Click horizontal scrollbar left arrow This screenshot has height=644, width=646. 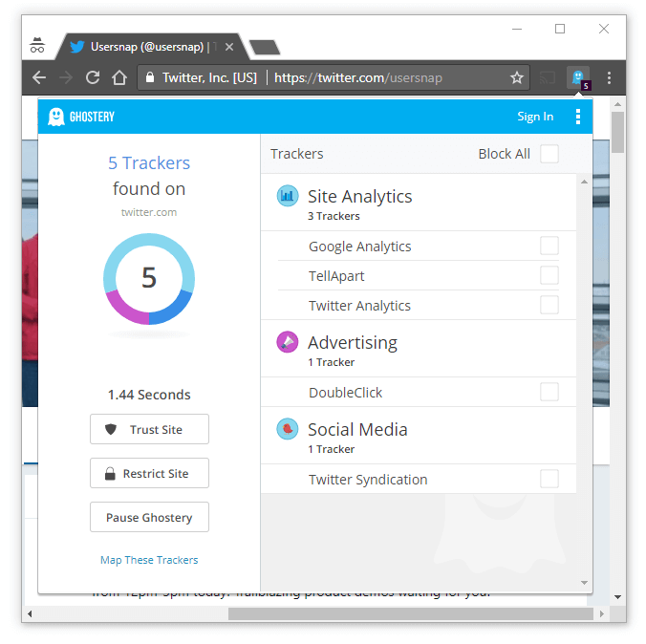tap(30, 614)
